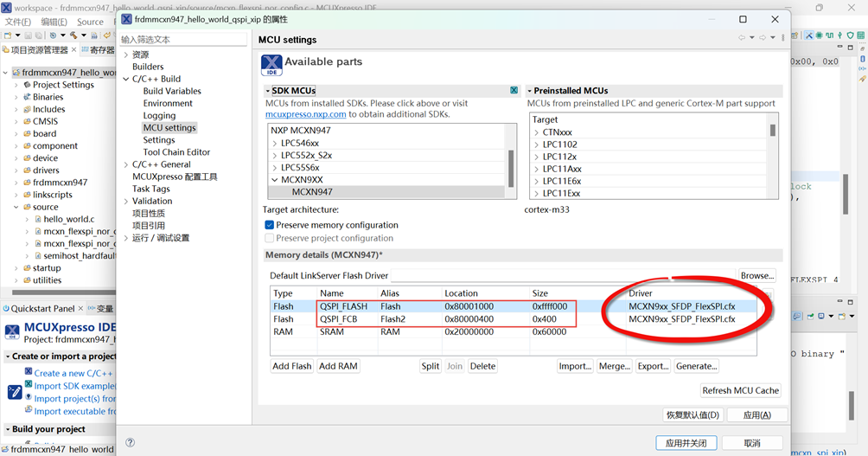The image size is (868, 456).
Task: Toggle Preserve memory configuration checkbox
Action: [270, 225]
